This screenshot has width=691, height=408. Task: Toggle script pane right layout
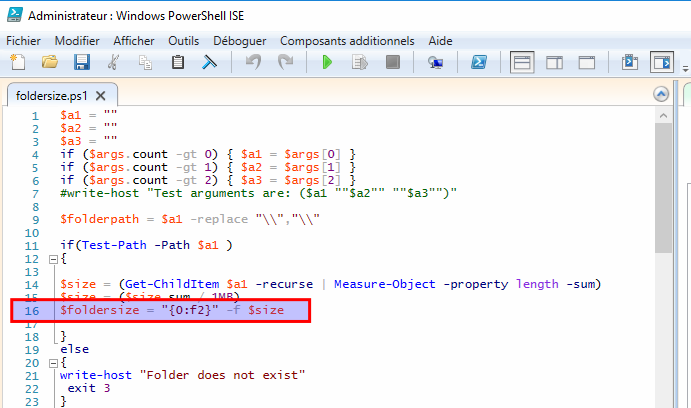pyautogui.click(x=555, y=63)
